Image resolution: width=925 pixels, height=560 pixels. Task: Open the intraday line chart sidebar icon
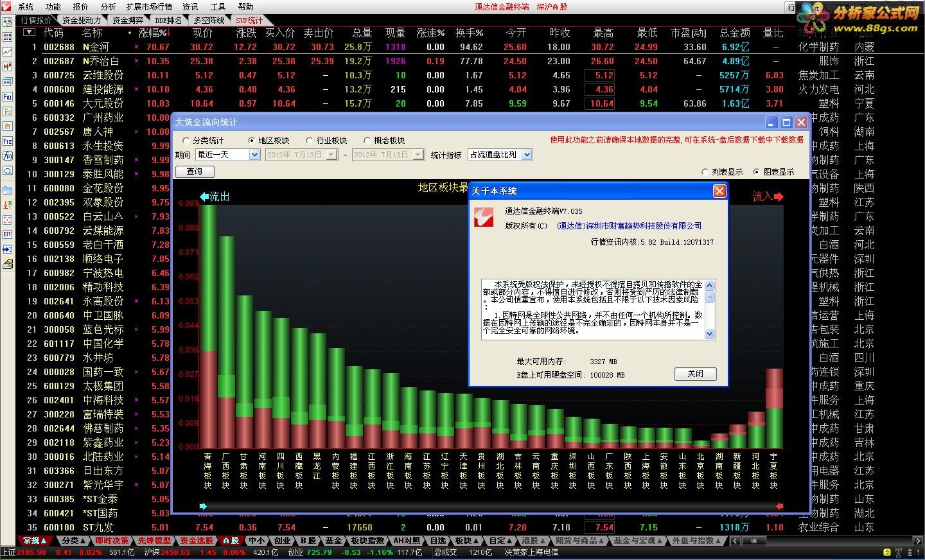(x=8, y=51)
